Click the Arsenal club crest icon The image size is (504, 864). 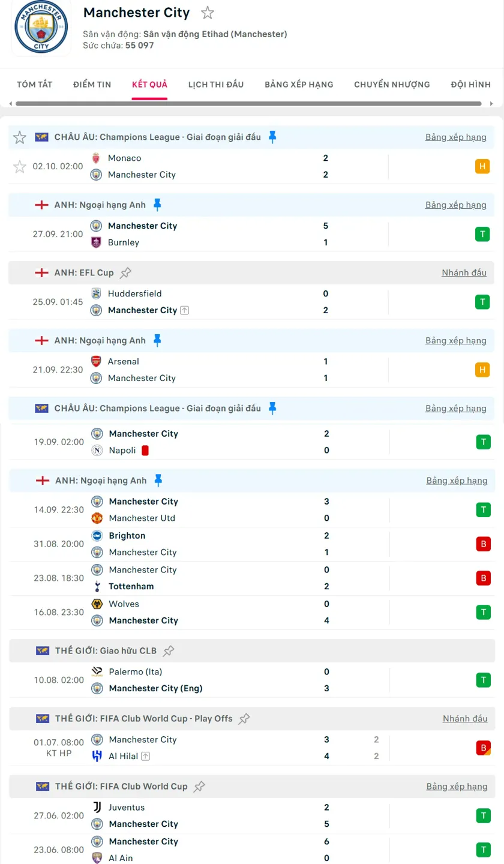[x=95, y=361]
